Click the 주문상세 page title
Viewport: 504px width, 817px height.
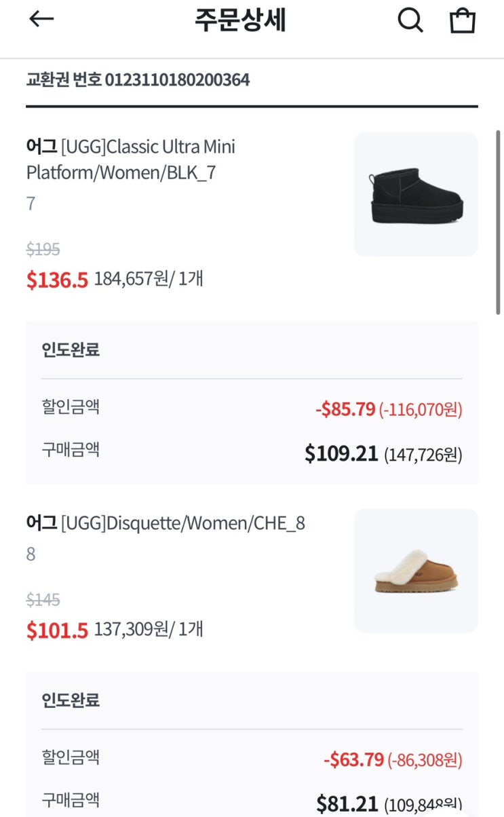[240, 20]
